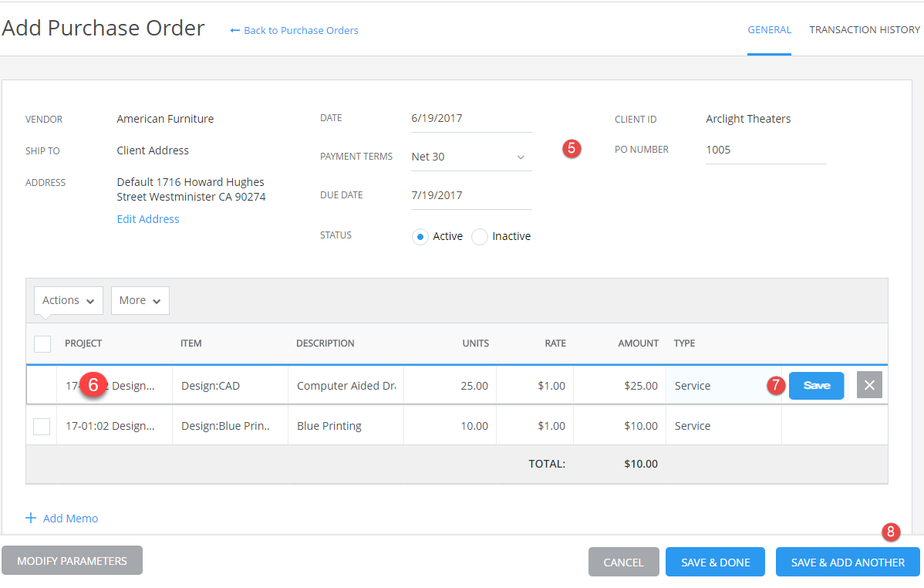Click the RATE column header
The image size is (924, 588).
(x=555, y=343)
